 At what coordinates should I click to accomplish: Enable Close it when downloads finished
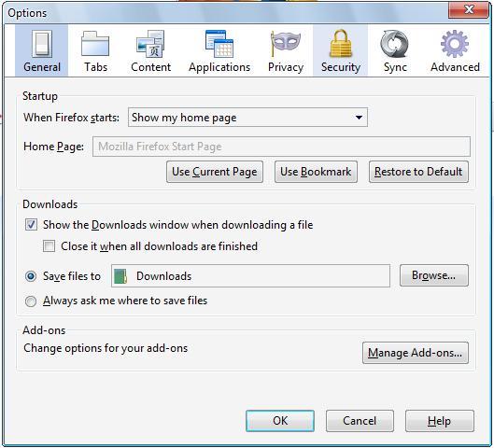49,245
